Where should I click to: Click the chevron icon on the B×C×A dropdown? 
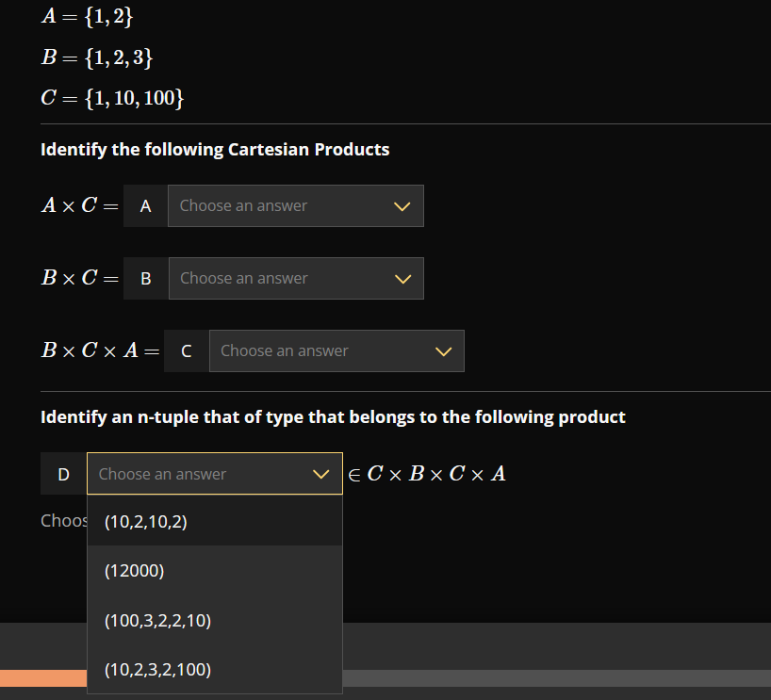[x=443, y=350]
